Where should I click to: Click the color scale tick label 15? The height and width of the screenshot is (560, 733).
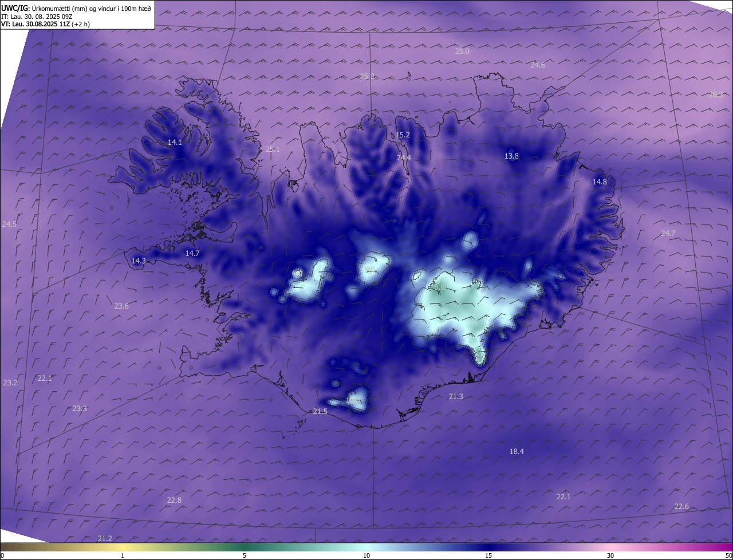coord(488,555)
